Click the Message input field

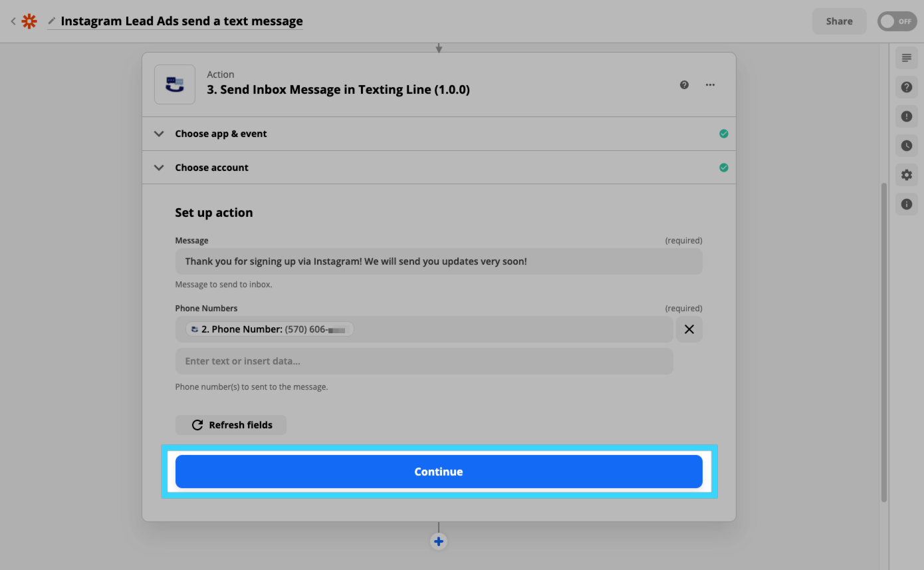(x=439, y=261)
